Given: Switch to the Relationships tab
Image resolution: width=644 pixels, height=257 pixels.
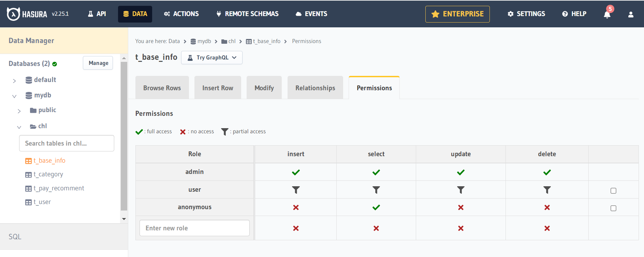Looking at the screenshot, I should click(x=315, y=88).
